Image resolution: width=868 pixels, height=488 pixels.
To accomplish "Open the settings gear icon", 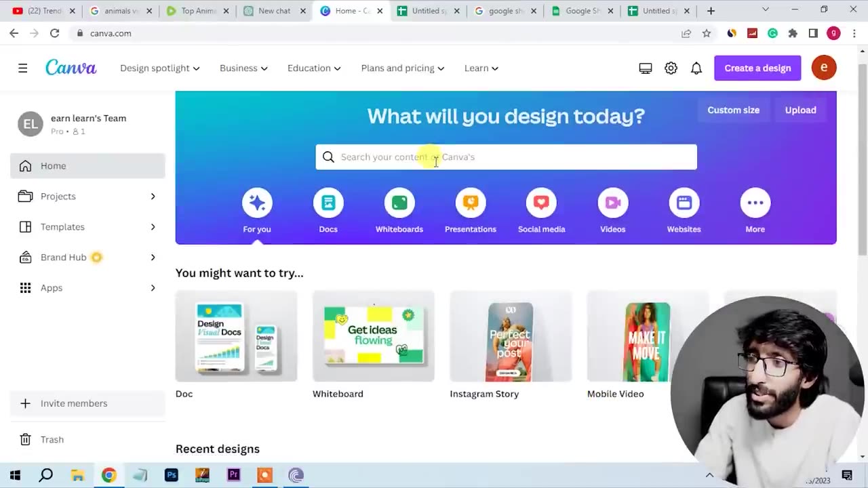I will [671, 68].
